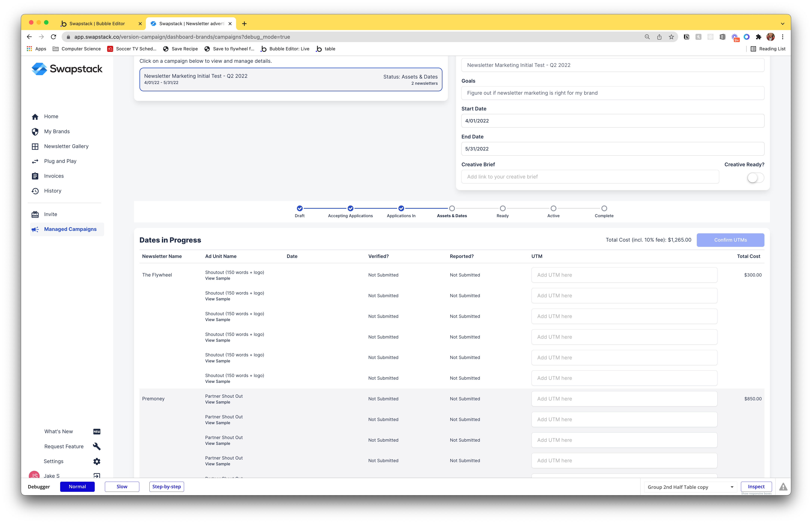Click the UTM field in The Flywheel row
Screen dimensions: 812x523
click(624, 275)
